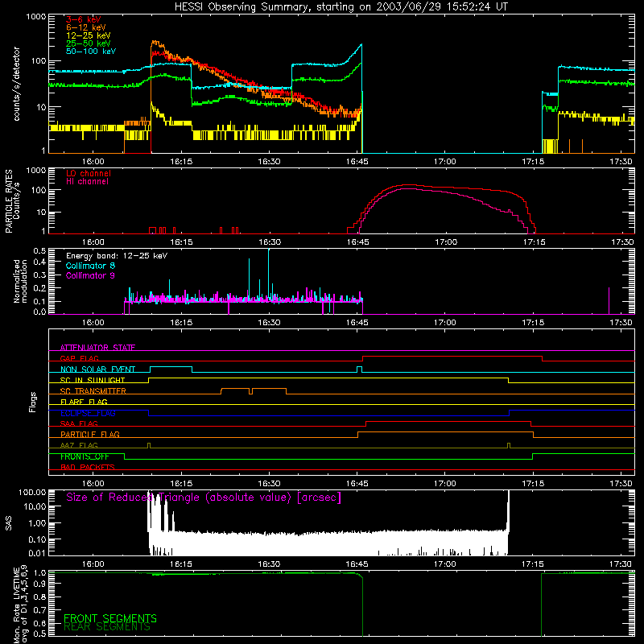644x644 pixels.
Task: Select the 12-25 keV legend label
Action: click(x=89, y=35)
